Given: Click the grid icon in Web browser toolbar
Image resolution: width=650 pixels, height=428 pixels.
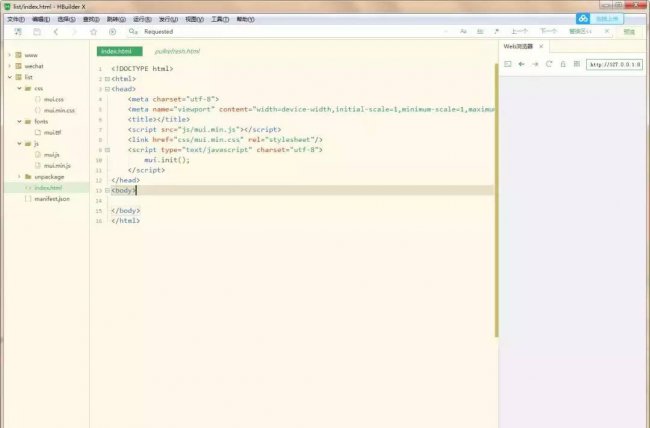Looking at the screenshot, I should [x=577, y=64].
